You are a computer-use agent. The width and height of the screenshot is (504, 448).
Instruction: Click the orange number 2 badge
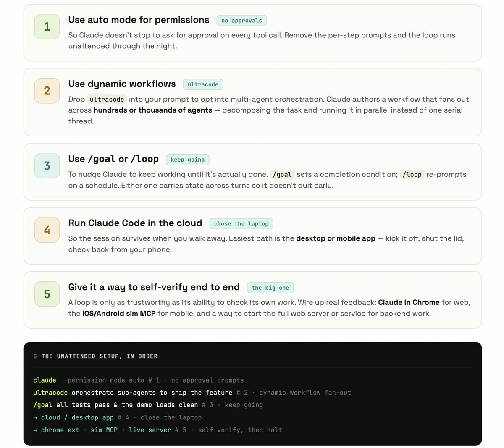pyautogui.click(x=47, y=90)
